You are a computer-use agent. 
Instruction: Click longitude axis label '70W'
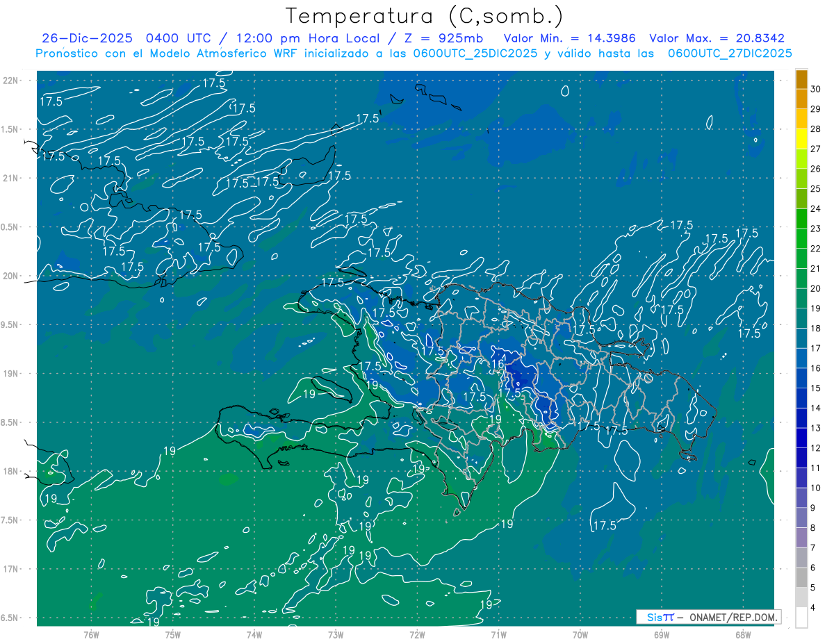click(x=580, y=634)
